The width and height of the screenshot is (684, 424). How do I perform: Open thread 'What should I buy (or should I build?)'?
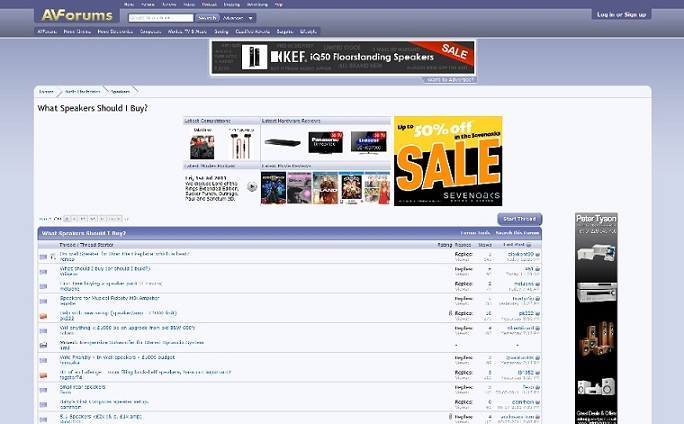(105, 269)
